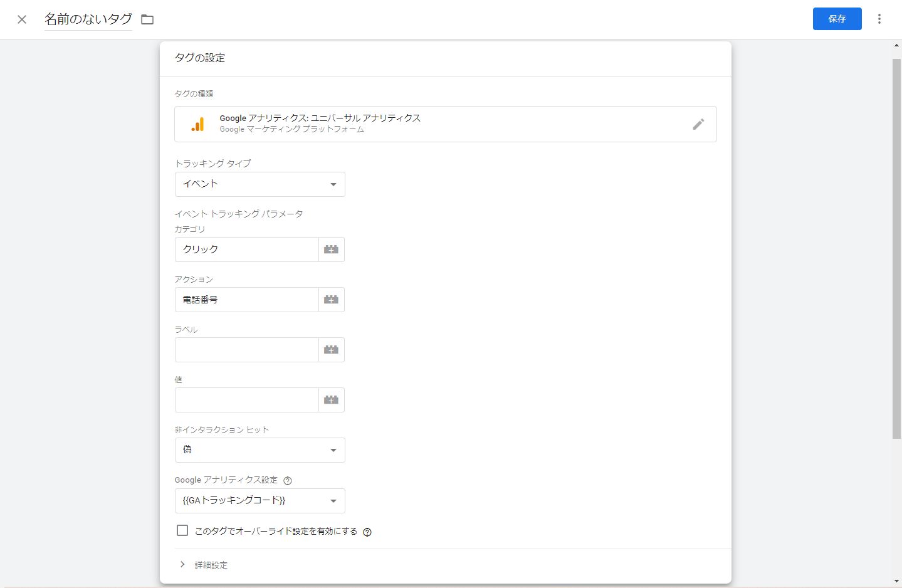
Task: Click the scrollbar down arrow
Action: point(896,582)
